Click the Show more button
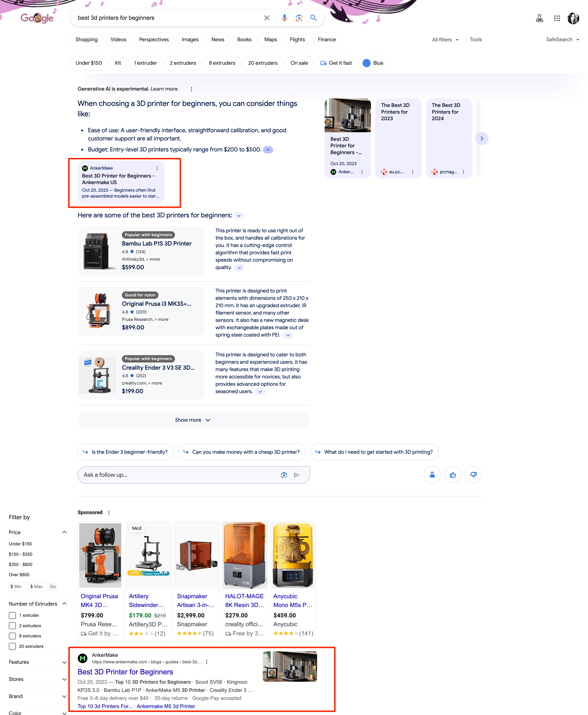This screenshot has height=715, width=588. tap(193, 420)
